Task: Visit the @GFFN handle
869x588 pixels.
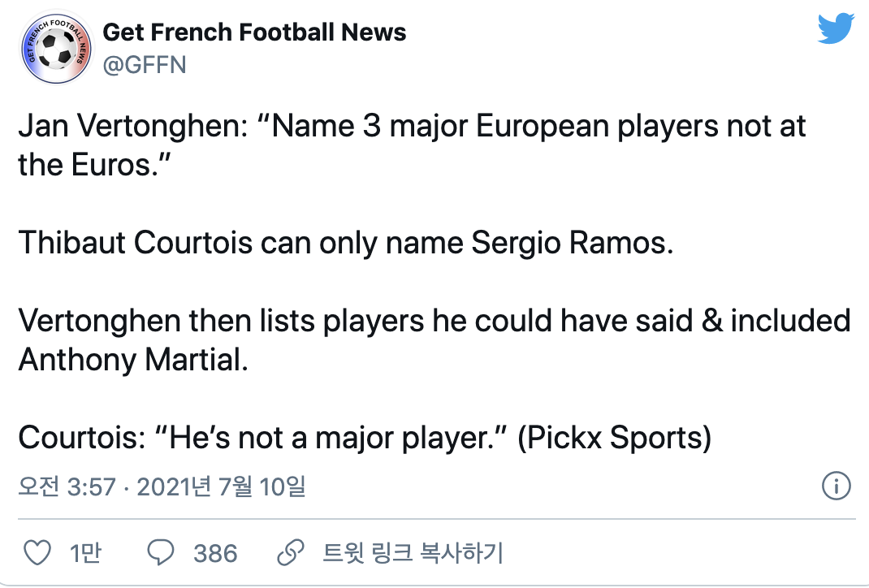Action: pos(145,65)
